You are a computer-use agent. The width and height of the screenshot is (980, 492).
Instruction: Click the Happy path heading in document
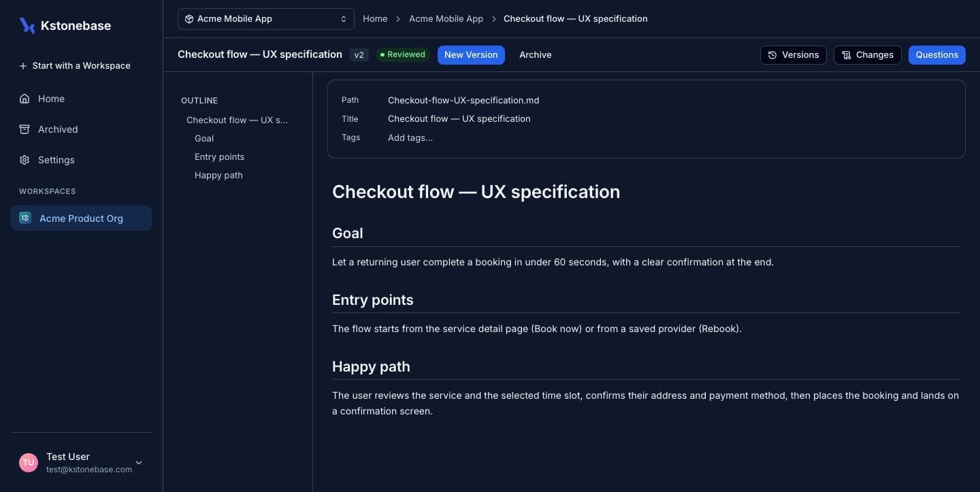pos(371,367)
